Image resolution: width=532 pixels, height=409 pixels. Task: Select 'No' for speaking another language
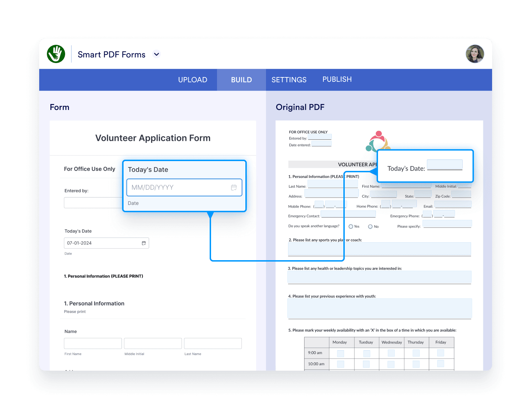point(370,226)
